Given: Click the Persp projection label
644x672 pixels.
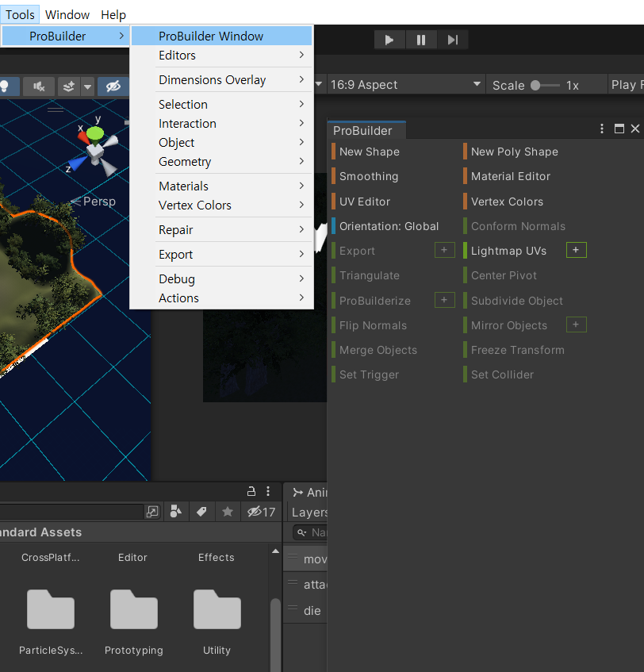Looking at the screenshot, I should click(x=99, y=201).
